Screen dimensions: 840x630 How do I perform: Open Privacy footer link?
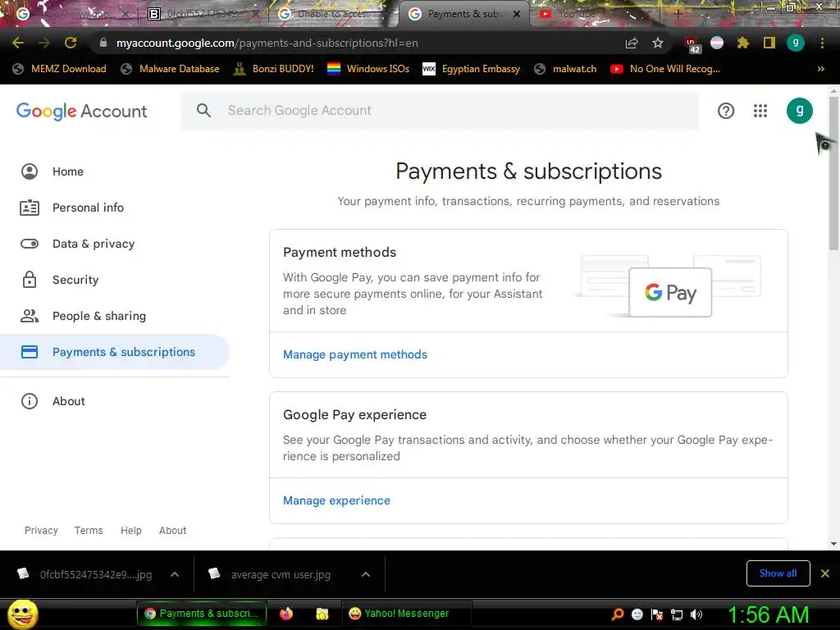[41, 531]
